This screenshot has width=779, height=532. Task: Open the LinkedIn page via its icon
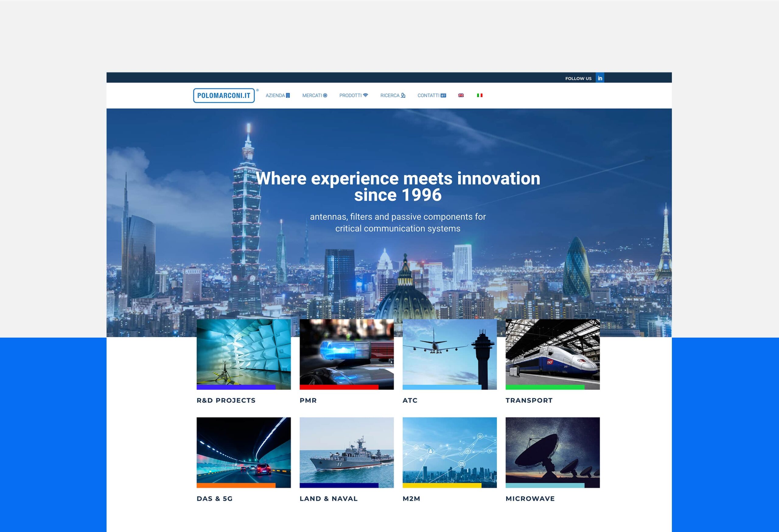coord(600,78)
